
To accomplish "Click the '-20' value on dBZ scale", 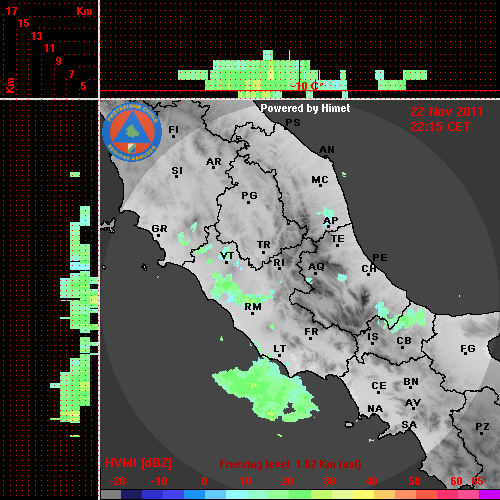I will [117, 481].
